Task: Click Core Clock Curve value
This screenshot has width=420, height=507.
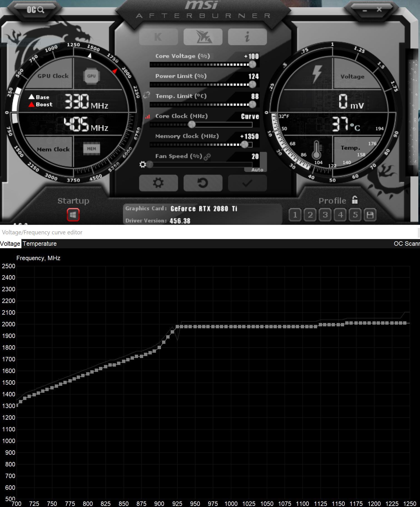Action: click(x=250, y=116)
